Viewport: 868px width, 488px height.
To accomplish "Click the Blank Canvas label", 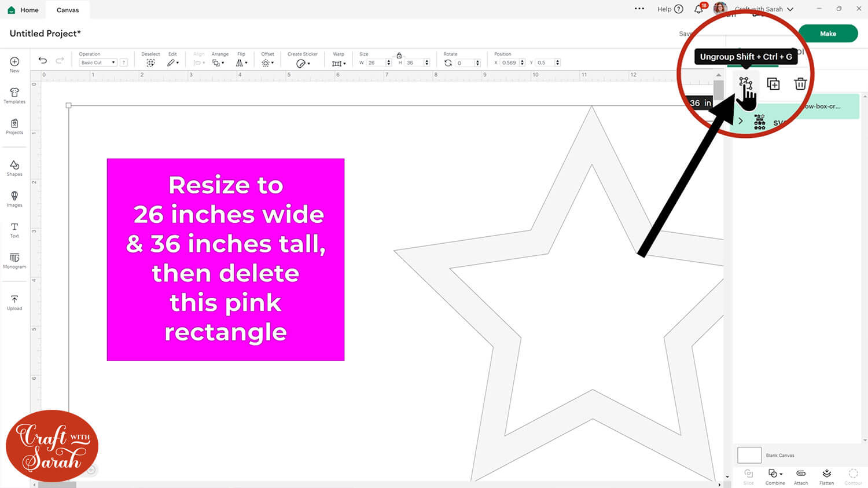I will 780,456.
